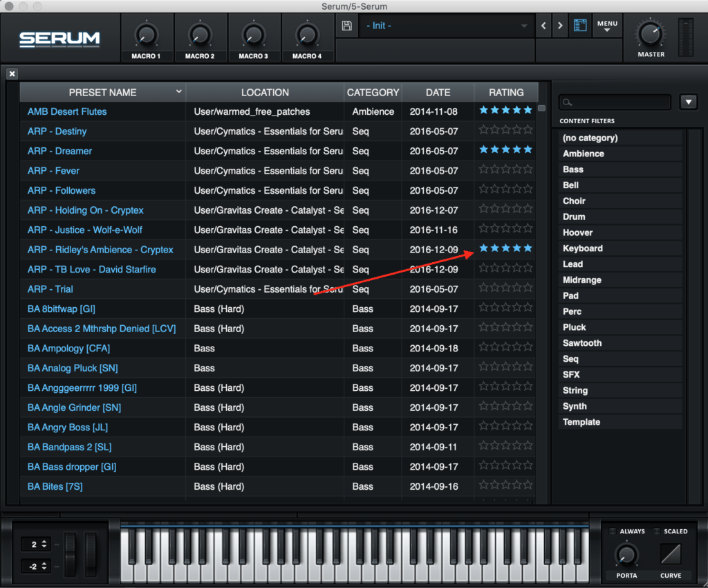Select the ARP - Justice - Wolf-e-Wolf row
708x588 pixels.
point(278,230)
